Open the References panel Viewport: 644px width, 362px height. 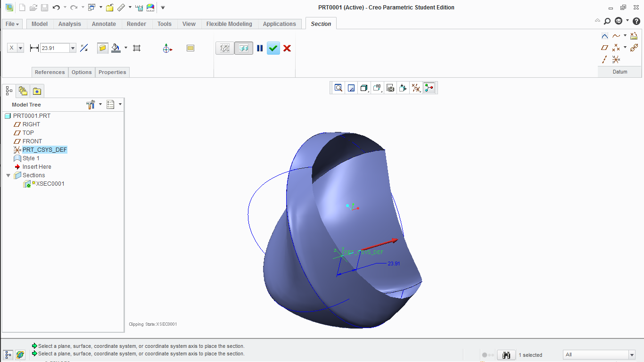coord(50,72)
